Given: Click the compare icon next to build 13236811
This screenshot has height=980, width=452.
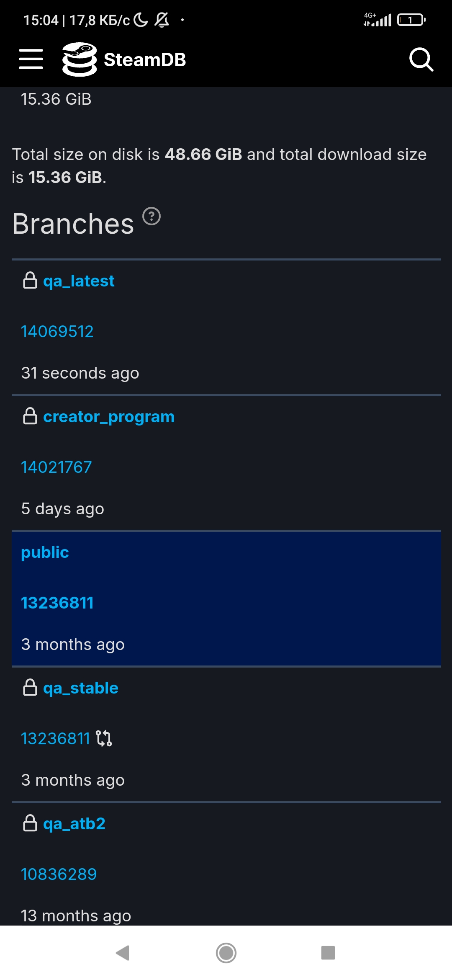Looking at the screenshot, I should pyautogui.click(x=104, y=738).
